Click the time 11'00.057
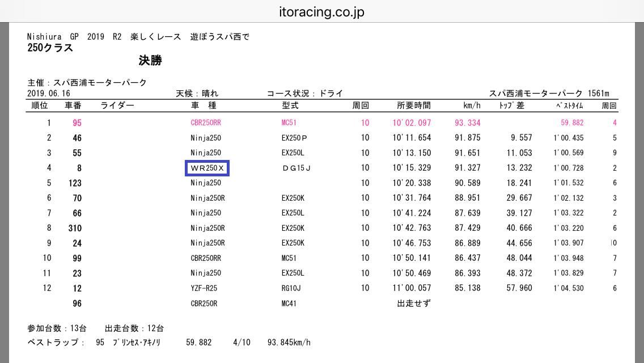 coord(412,288)
